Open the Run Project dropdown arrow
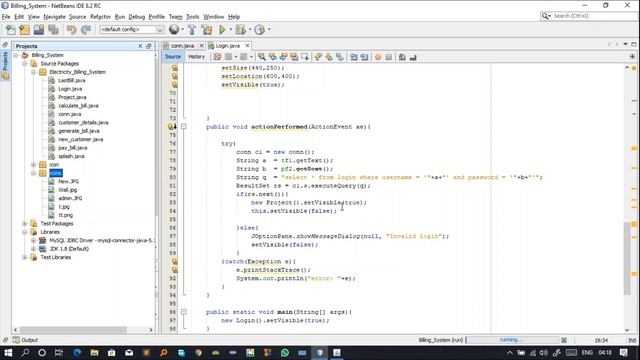 pyautogui.click(x=230, y=29)
